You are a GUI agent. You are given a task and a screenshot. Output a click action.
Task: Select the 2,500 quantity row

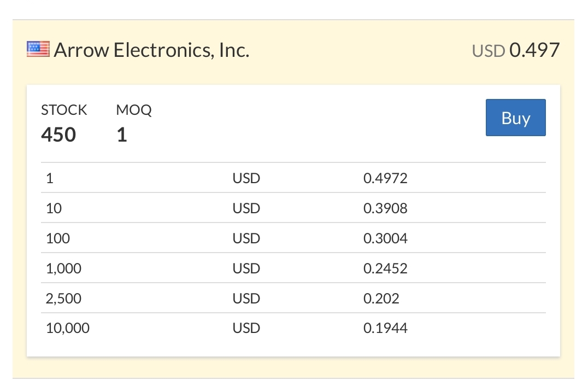pos(293,298)
